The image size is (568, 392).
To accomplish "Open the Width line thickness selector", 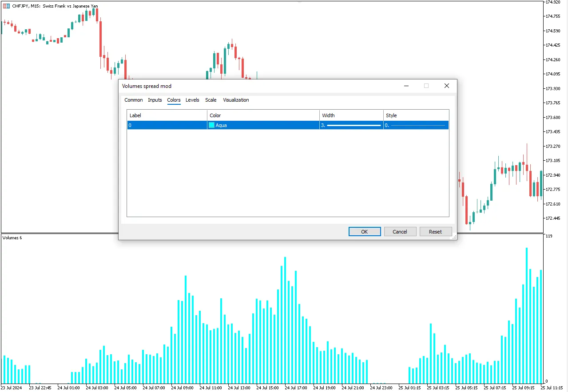I will coord(351,125).
